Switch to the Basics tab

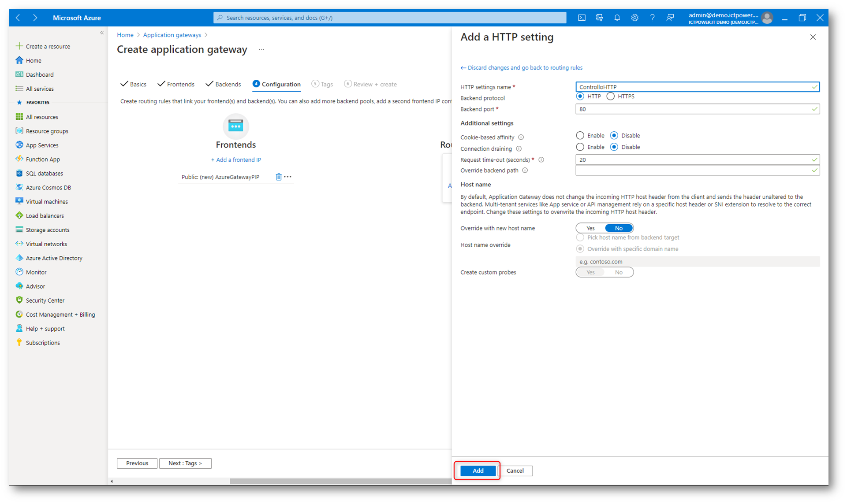[x=134, y=84]
